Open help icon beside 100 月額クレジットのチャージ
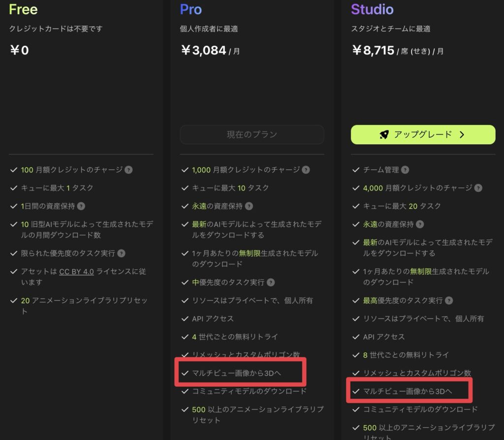504x440 pixels. click(x=128, y=170)
